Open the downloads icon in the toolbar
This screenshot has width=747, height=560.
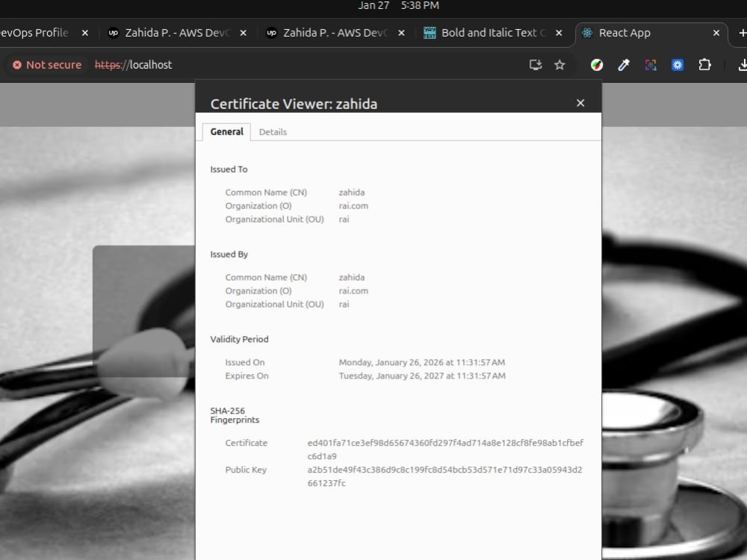point(743,65)
